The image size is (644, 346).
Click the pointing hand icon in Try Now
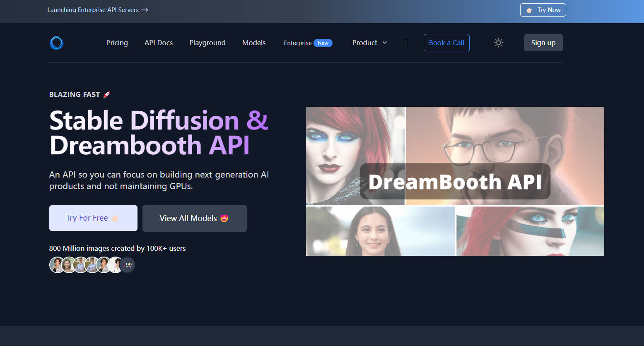pos(529,10)
